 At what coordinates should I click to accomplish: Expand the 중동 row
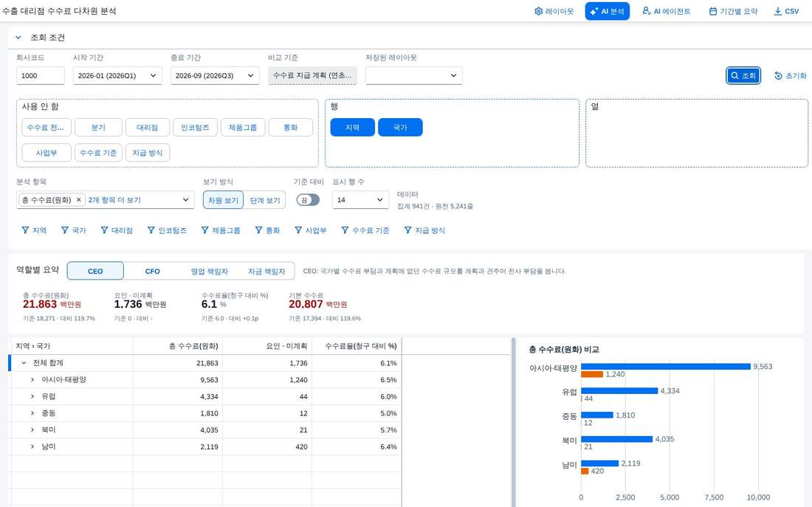tap(32, 413)
